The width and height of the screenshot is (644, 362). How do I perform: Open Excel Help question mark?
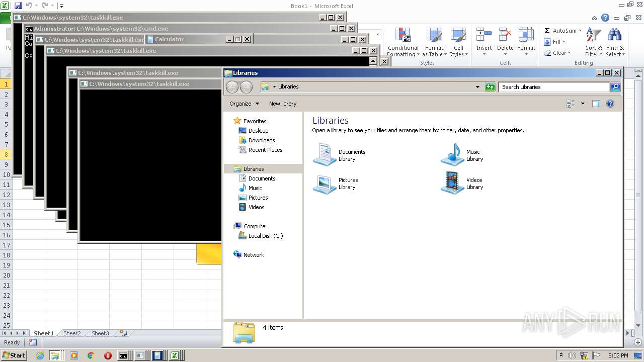605,18
